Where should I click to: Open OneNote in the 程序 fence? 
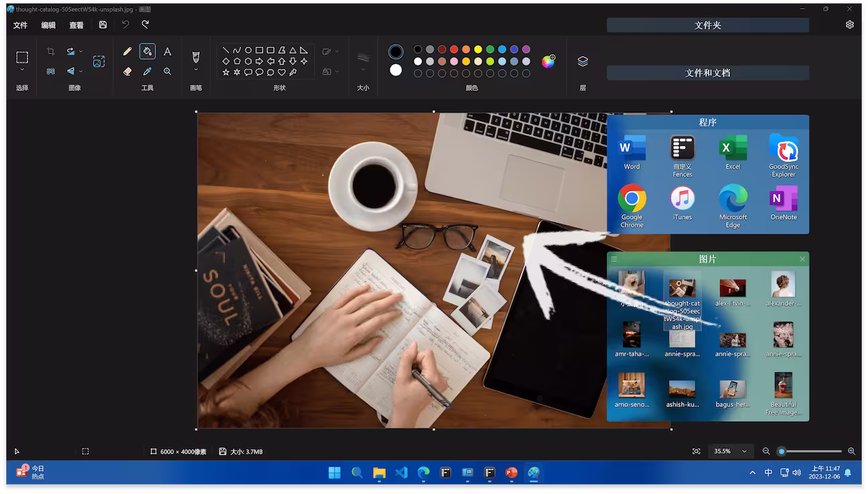tap(784, 202)
